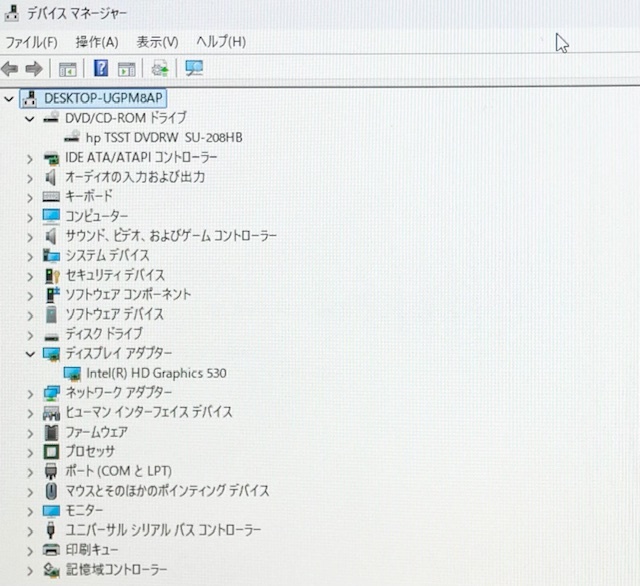Click the キーボード keyboard icon

[x=51, y=197]
